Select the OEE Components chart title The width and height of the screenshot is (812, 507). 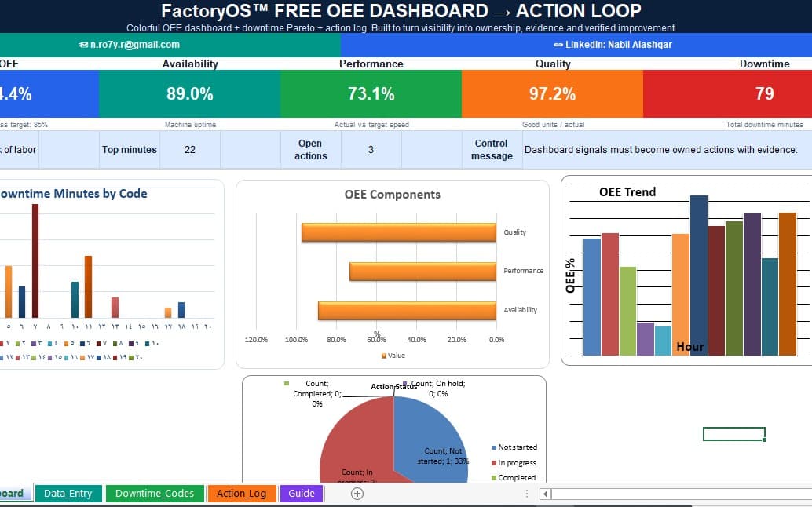(393, 195)
